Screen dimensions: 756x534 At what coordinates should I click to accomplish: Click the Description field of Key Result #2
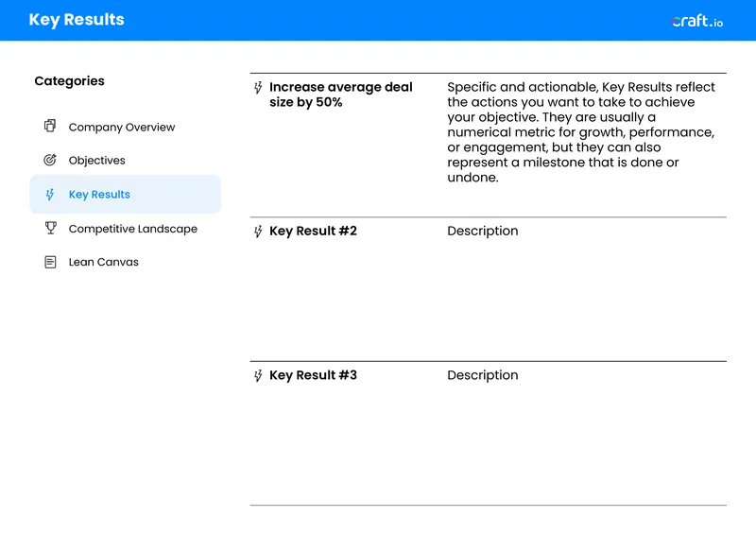483,231
